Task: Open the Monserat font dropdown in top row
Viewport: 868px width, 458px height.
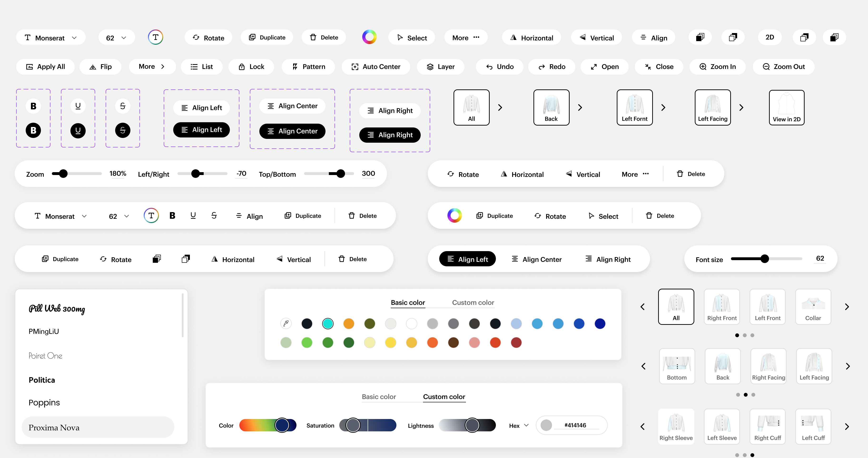Action: coord(51,38)
